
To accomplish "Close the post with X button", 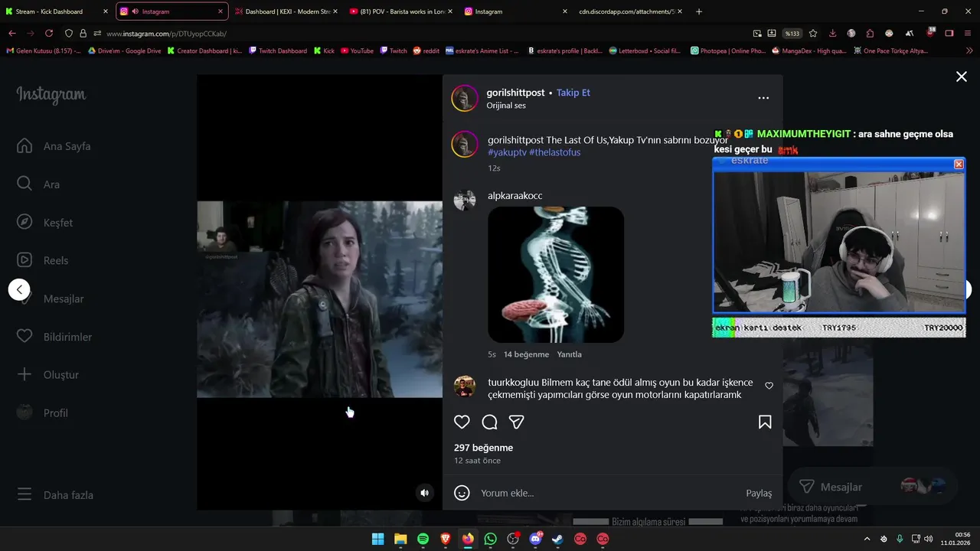I will (962, 77).
